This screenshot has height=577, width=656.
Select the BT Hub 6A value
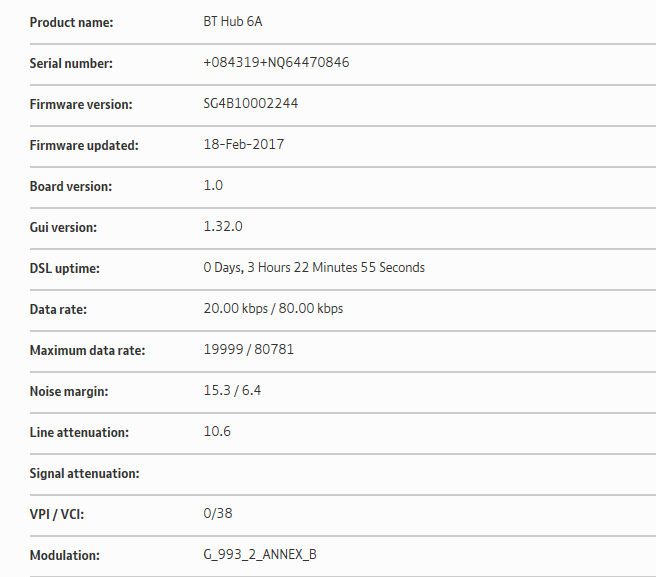point(233,22)
